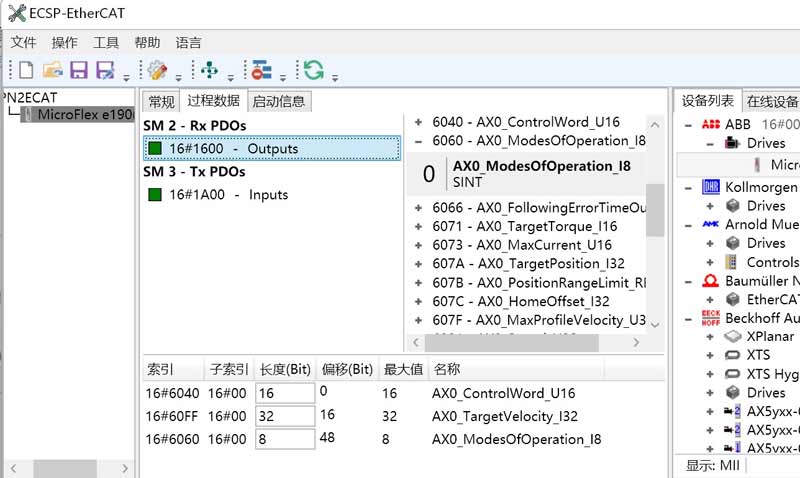Toggle the 16#1A00 Inputs PDO checkbox
Image resolution: width=800 pixels, height=478 pixels.
click(154, 194)
